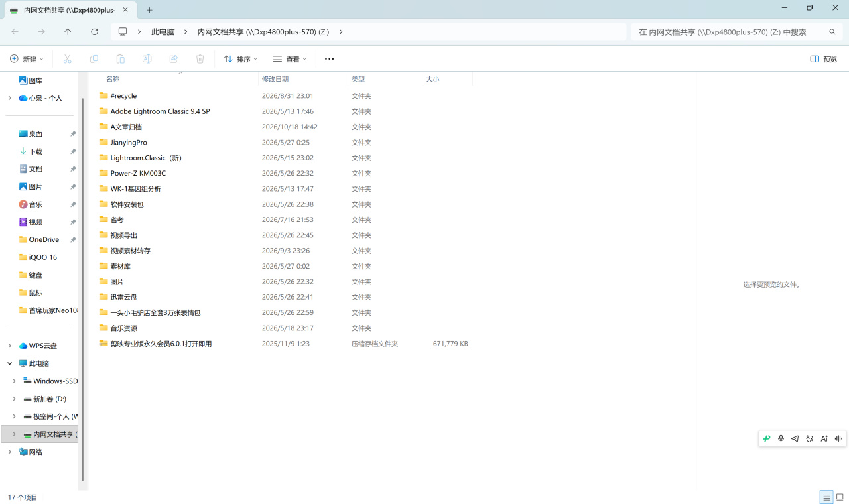Open the 排序 sort dropdown
Screen dimensions: 849x504
pyautogui.click(x=240, y=59)
